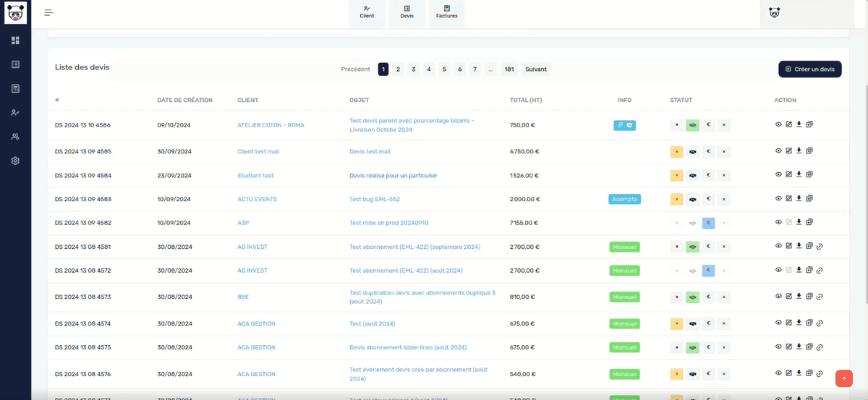Set quote 4586 status to pending (dot)
868x400 pixels.
click(677, 125)
